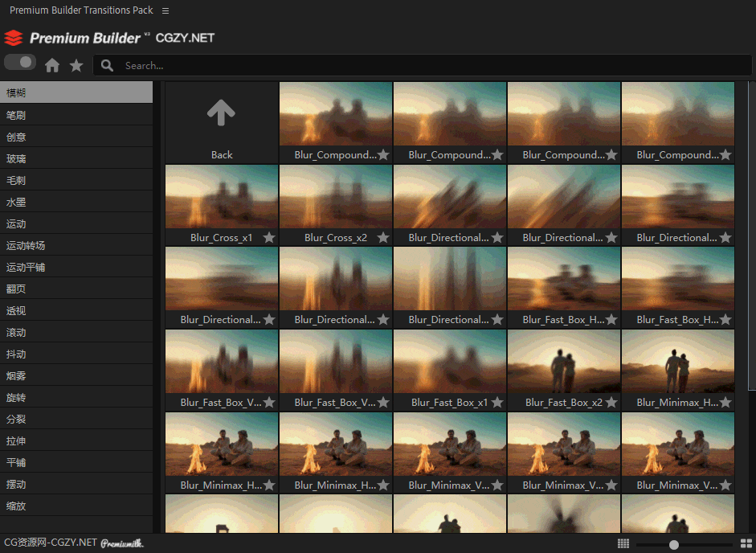Viewport: 756px width, 553px height.
Task: Choose the 平铺 category
Action: [x=76, y=462]
